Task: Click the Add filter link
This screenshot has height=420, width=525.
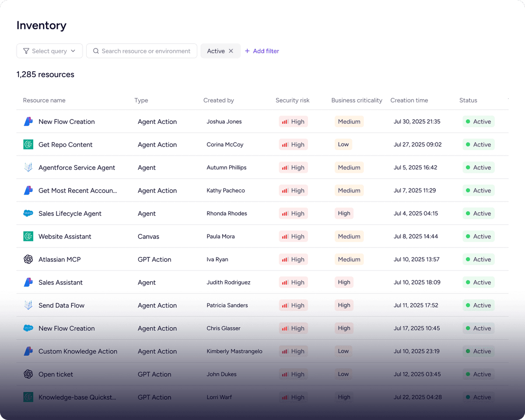Action: pyautogui.click(x=262, y=51)
